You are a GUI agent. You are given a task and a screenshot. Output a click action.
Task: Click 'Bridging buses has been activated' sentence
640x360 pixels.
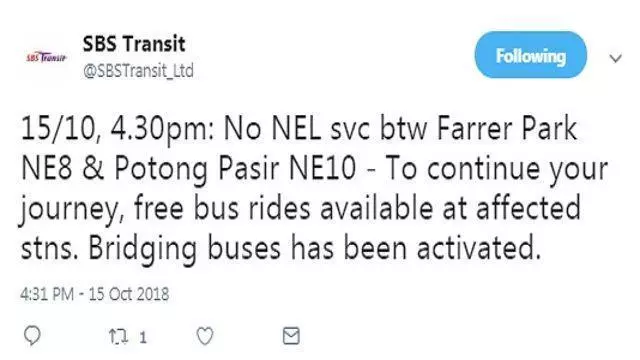pos(314,249)
